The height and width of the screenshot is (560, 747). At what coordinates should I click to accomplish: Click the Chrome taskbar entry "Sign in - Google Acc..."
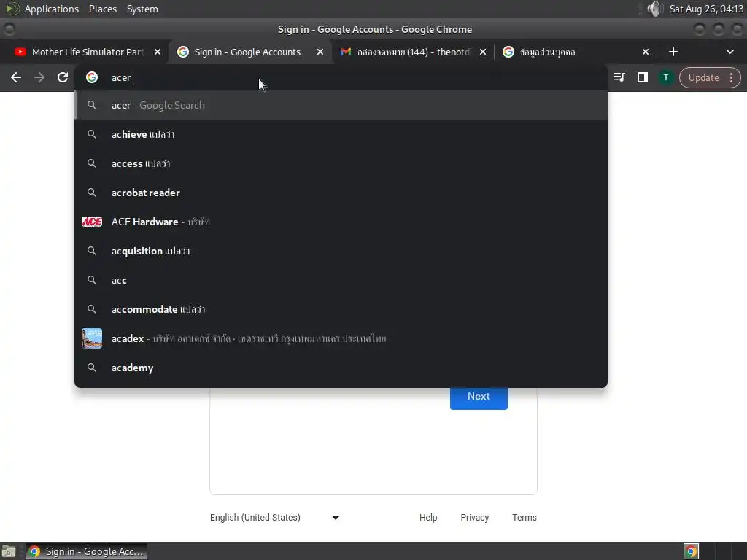click(86, 551)
